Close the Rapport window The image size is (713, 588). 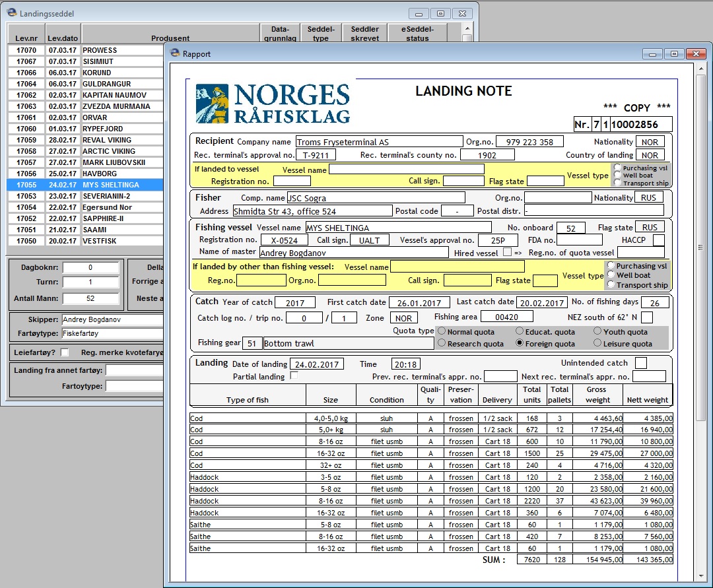(696, 53)
